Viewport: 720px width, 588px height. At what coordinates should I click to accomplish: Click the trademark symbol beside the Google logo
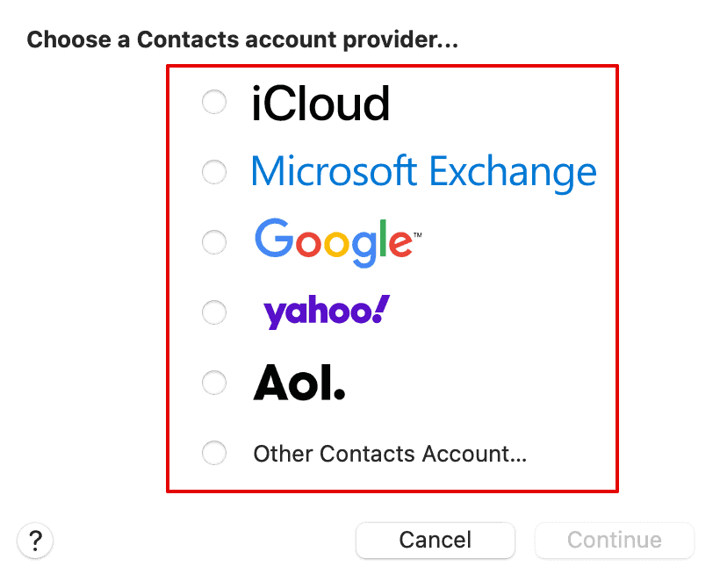[x=418, y=236]
